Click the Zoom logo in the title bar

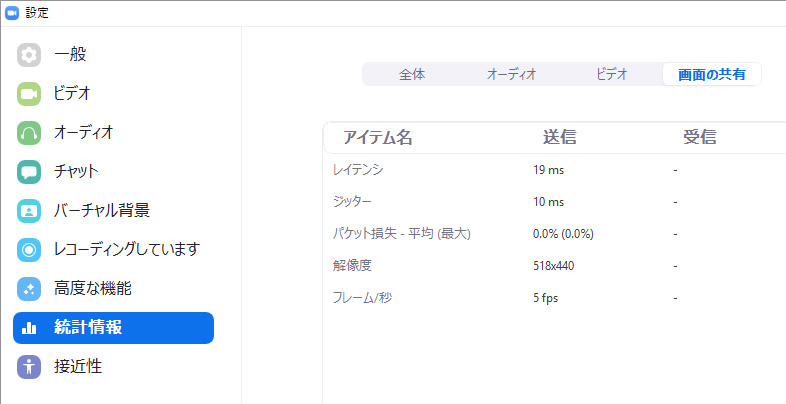[x=12, y=13]
